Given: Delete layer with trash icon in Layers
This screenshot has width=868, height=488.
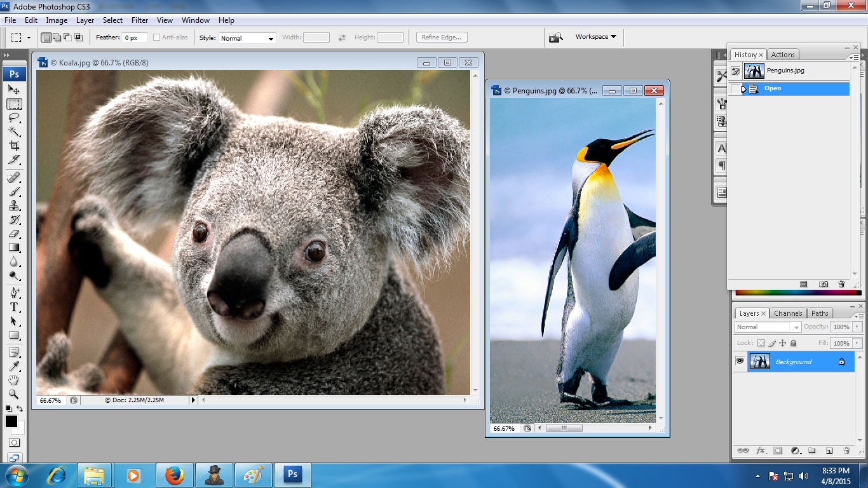Looking at the screenshot, I should click(x=846, y=451).
